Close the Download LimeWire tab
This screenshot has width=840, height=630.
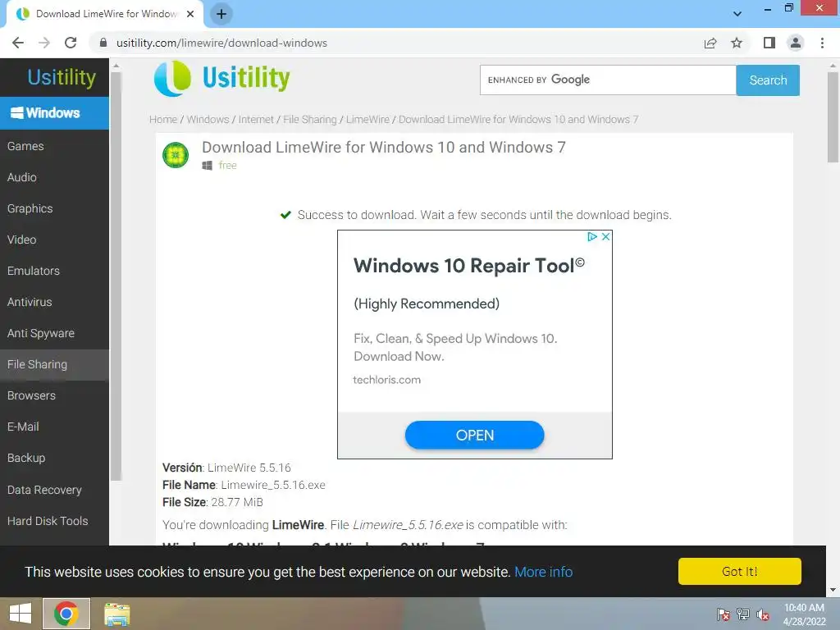190,14
